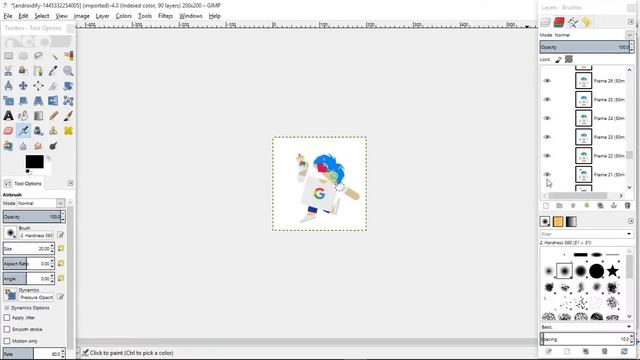Select the Ellipse Select tool
This screenshot has height=360, width=640.
coord(23,56)
